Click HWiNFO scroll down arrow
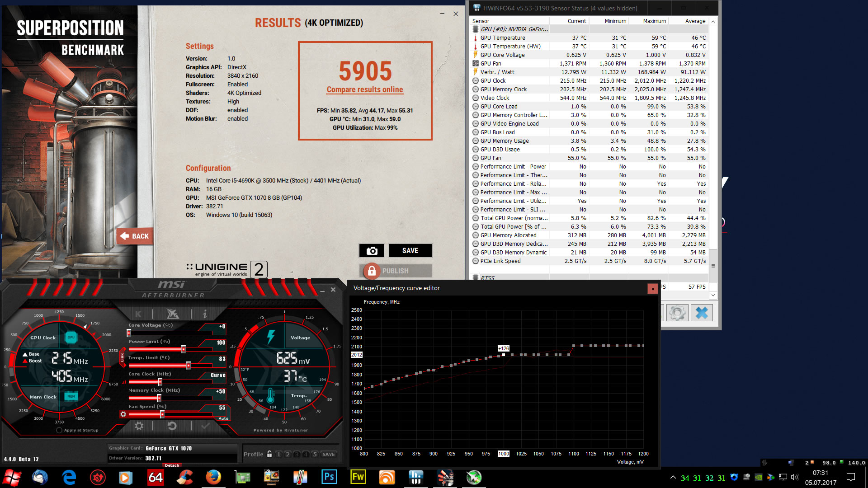868x488 pixels. click(713, 295)
